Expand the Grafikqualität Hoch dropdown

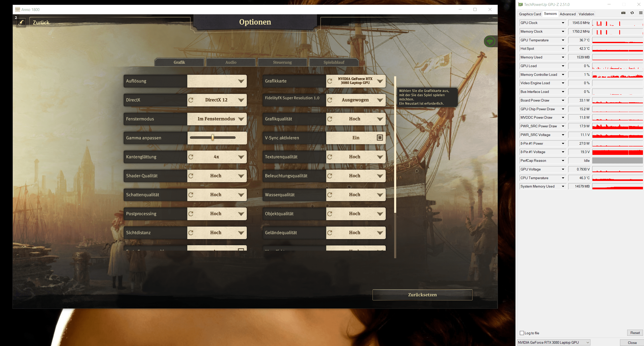coord(356,119)
